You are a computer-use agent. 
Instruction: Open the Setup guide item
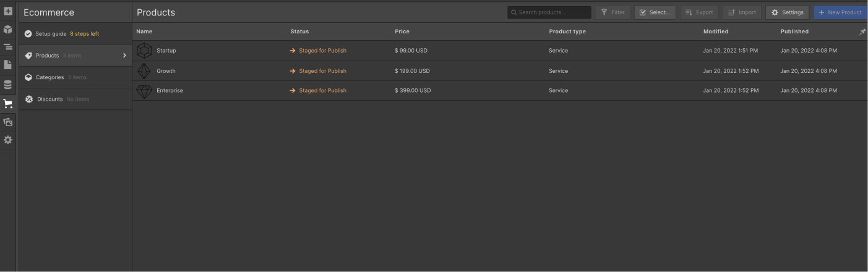(75, 33)
